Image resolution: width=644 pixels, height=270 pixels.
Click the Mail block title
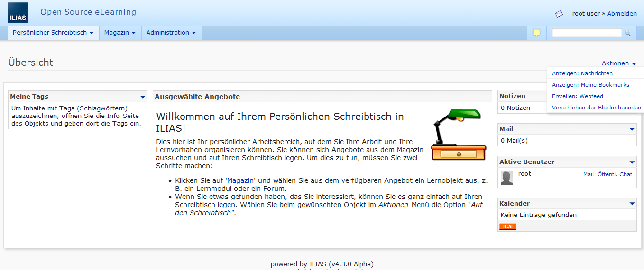point(506,129)
